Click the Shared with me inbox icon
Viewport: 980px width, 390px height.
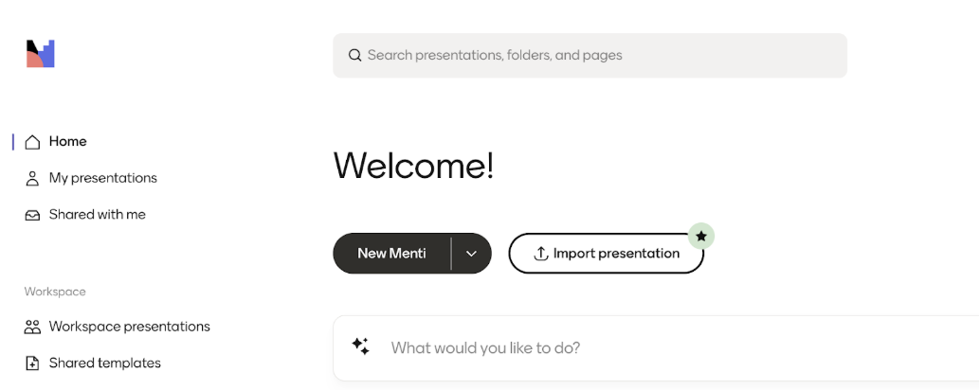coord(32,215)
